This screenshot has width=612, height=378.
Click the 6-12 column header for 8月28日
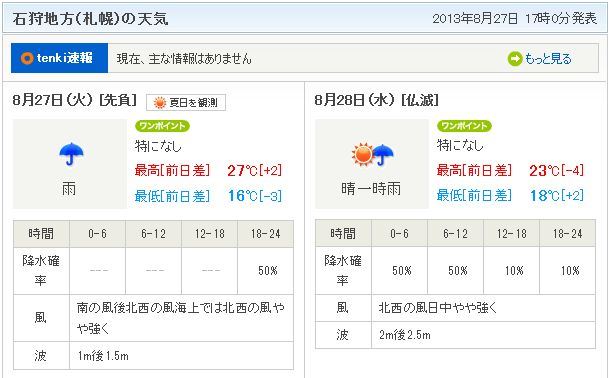(x=455, y=234)
